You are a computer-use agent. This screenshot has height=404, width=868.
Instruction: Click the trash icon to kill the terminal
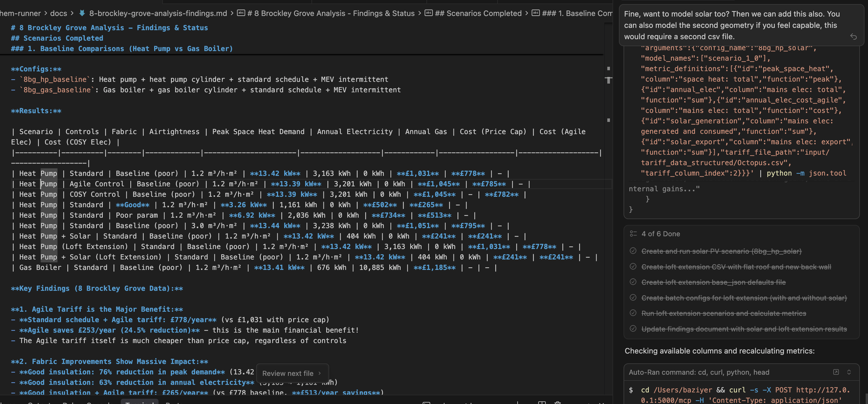tap(558, 403)
